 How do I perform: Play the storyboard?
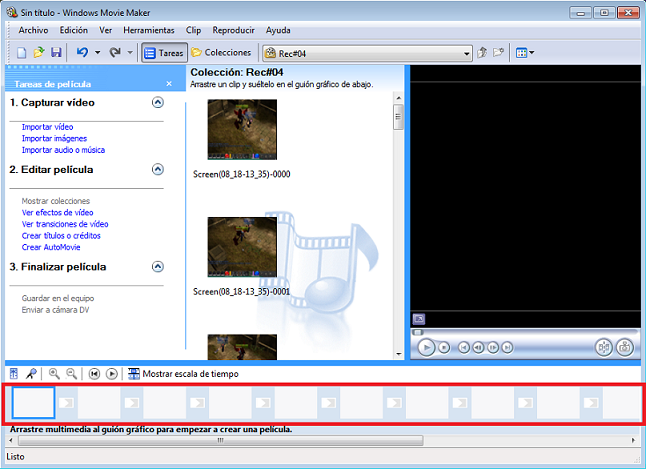click(x=112, y=374)
